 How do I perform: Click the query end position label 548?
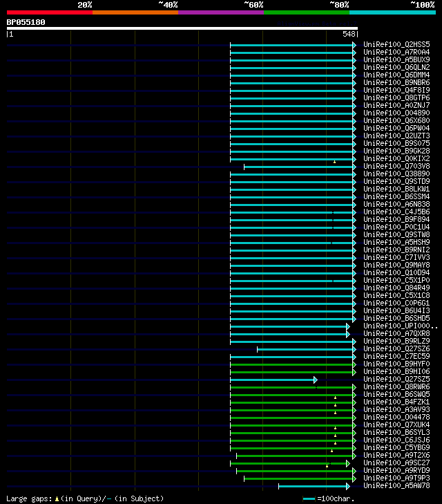coord(349,34)
